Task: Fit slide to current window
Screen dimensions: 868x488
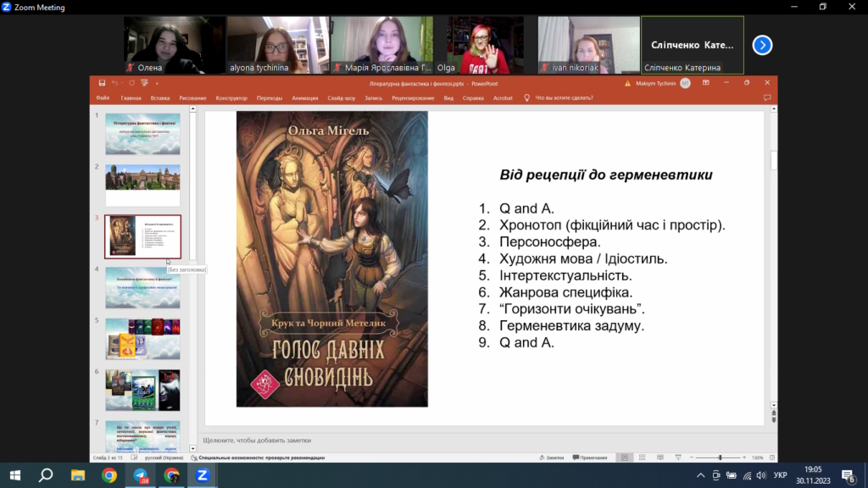Action: click(x=772, y=457)
